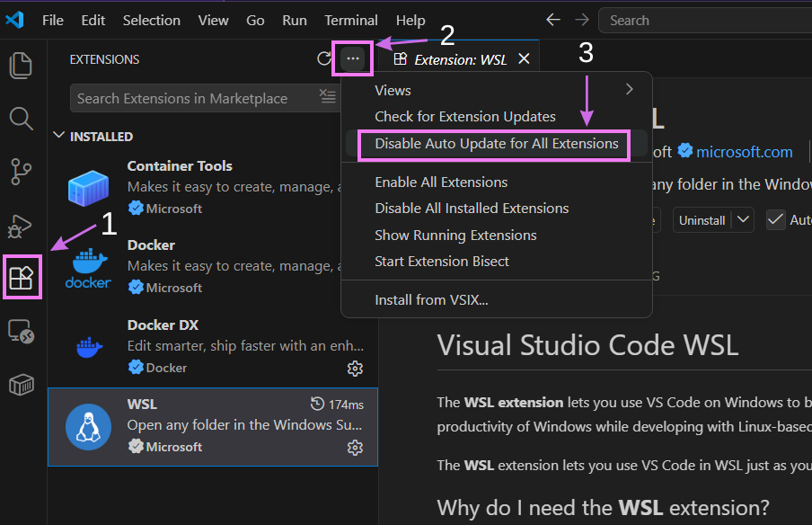This screenshot has width=812, height=525.
Task: Close the Extension: WSL tab
Action: point(524,58)
